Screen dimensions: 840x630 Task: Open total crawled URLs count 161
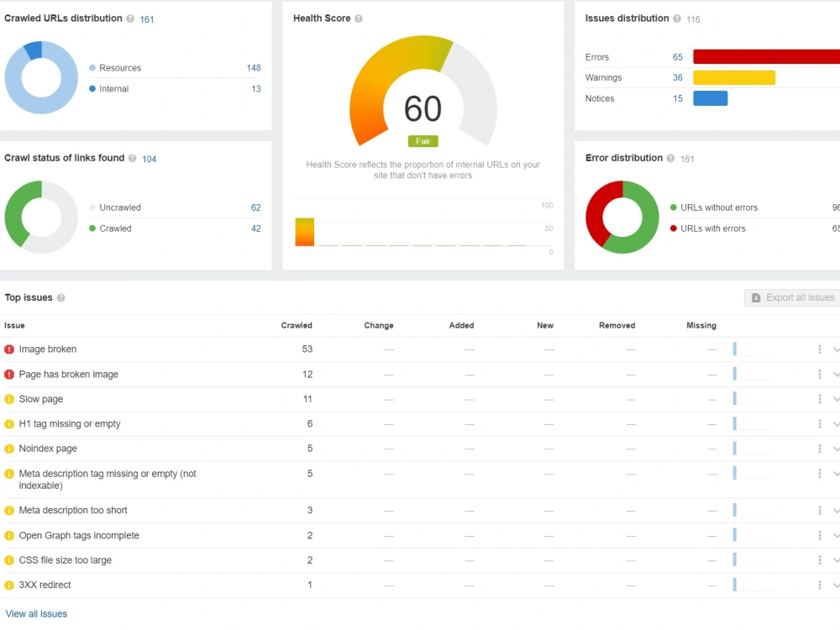tap(147, 19)
